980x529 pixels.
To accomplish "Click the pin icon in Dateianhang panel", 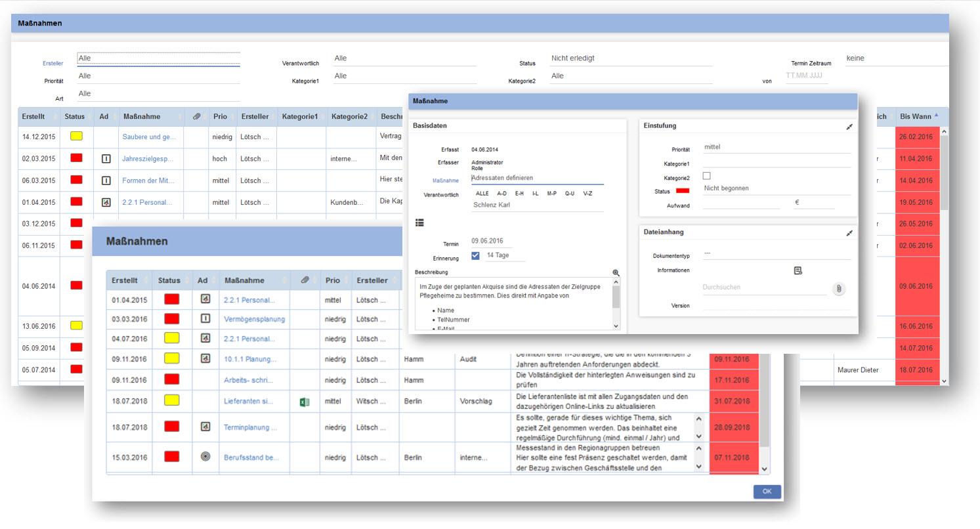I will (849, 233).
